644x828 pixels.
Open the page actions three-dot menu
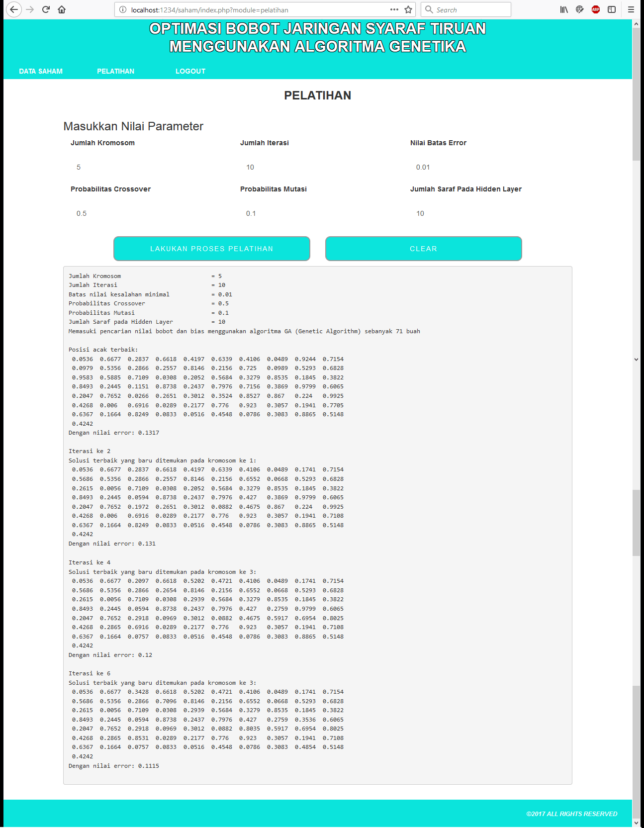click(x=394, y=9)
